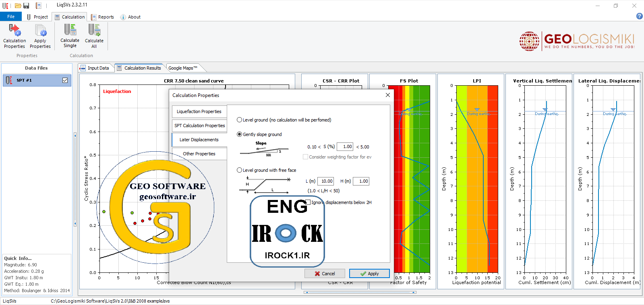The height and width of the screenshot is (305, 644).
Task: Click the LiqSVs label in status bar
Action: 10,301
